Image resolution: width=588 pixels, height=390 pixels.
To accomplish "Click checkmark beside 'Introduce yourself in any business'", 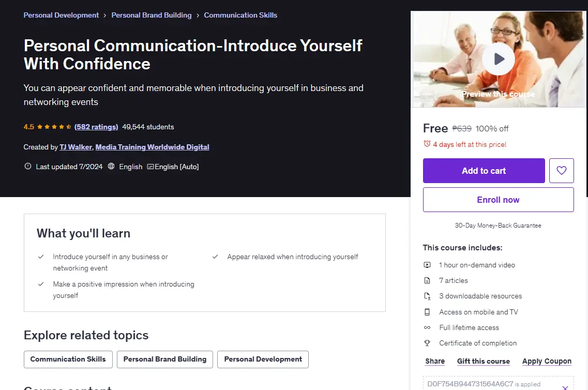I will coord(41,257).
